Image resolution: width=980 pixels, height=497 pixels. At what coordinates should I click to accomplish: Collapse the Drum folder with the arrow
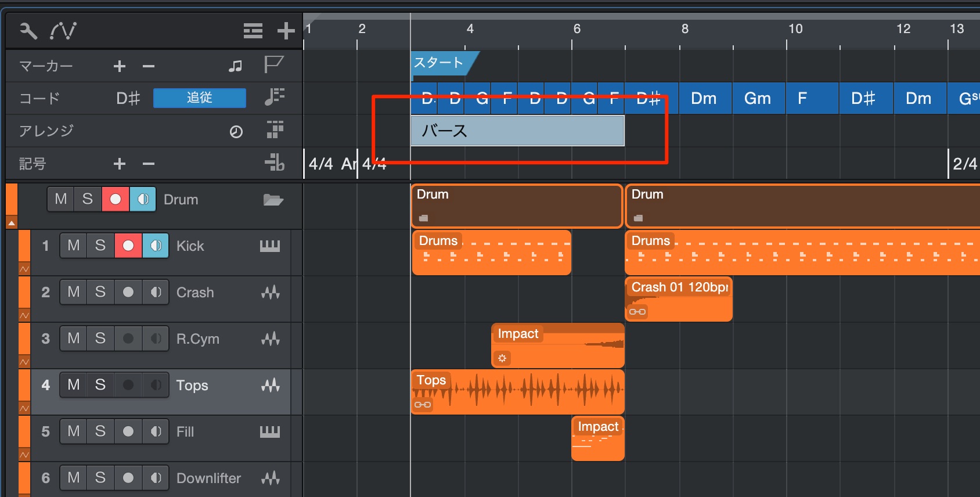click(x=12, y=223)
